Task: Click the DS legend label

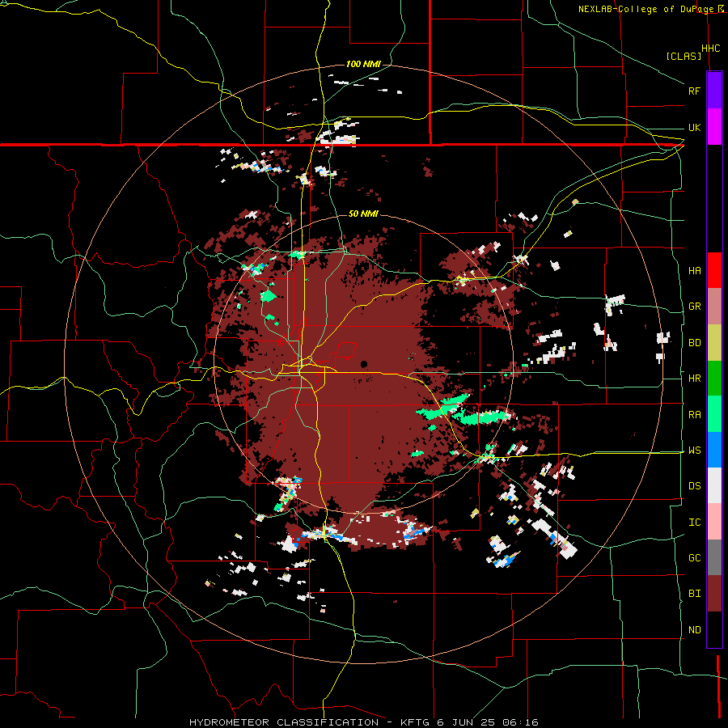Action: coord(694,485)
